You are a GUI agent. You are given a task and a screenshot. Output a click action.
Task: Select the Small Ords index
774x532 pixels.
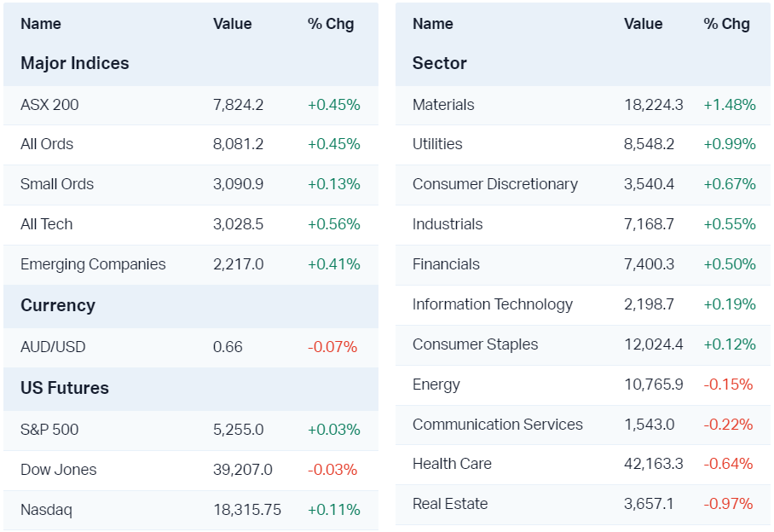click(x=57, y=184)
